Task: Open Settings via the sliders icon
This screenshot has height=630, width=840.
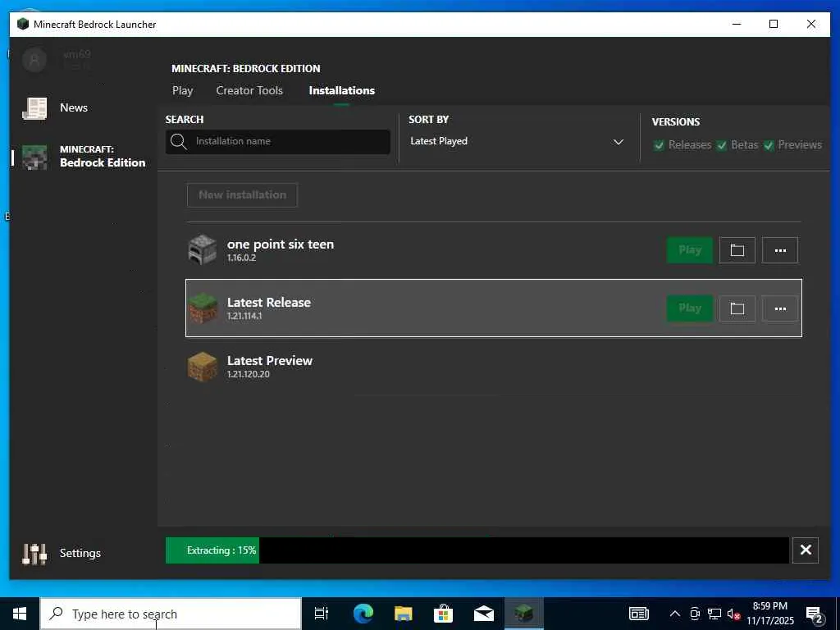Action: pos(34,554)
